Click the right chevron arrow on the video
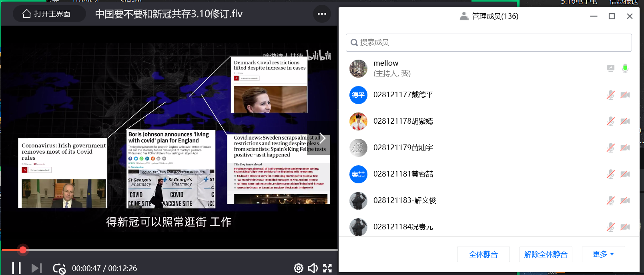 322,139
